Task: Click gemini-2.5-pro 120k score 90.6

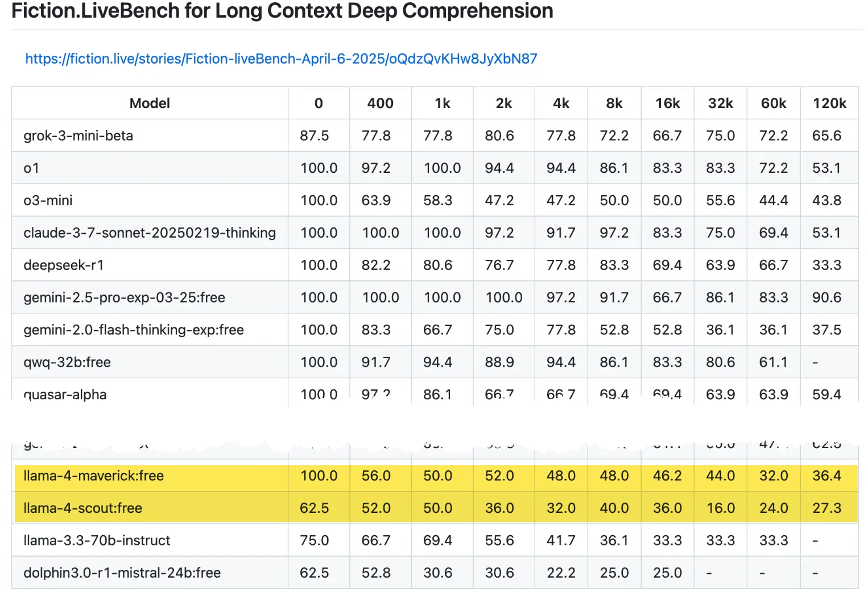Action: click(827, 297)
